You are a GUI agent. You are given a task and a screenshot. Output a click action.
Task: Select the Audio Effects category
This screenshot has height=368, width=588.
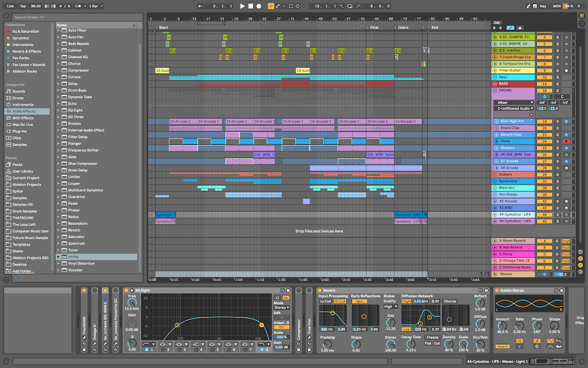coord(27,112)
